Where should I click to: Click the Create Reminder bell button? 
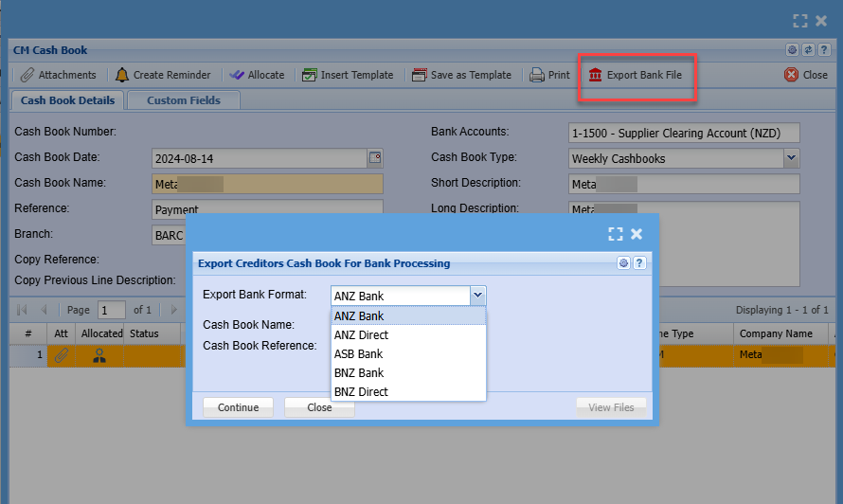point(163,75)
